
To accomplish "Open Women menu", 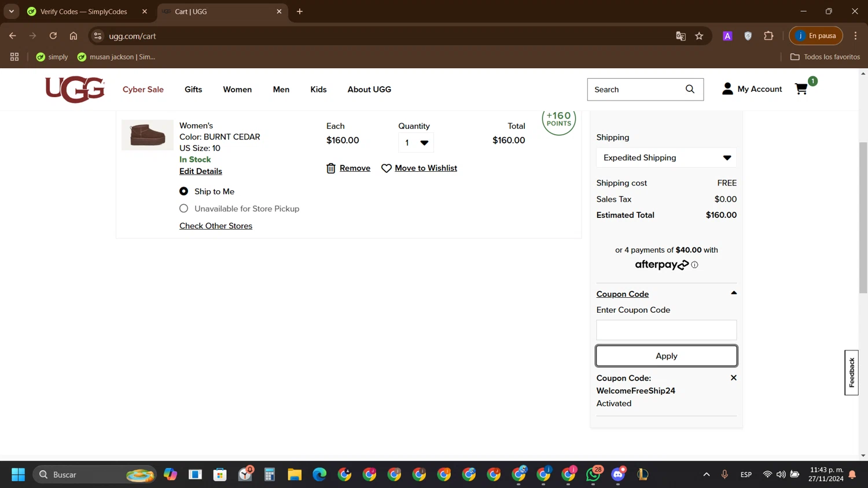I will pyautogui.click(x=237, y=90).
